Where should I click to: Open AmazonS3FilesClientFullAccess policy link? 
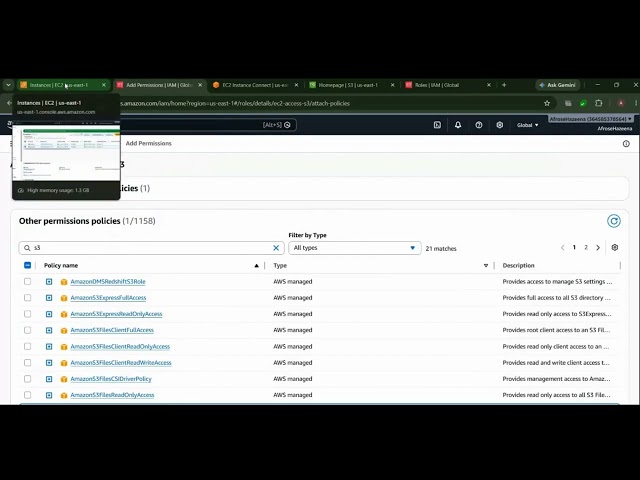pyautogui.click(x=112, y=330)
